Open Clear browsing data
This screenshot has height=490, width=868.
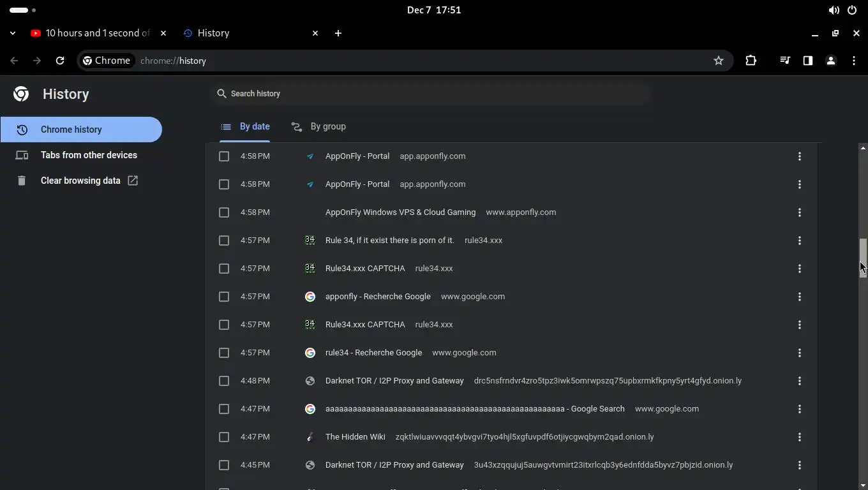coord(80,181)
